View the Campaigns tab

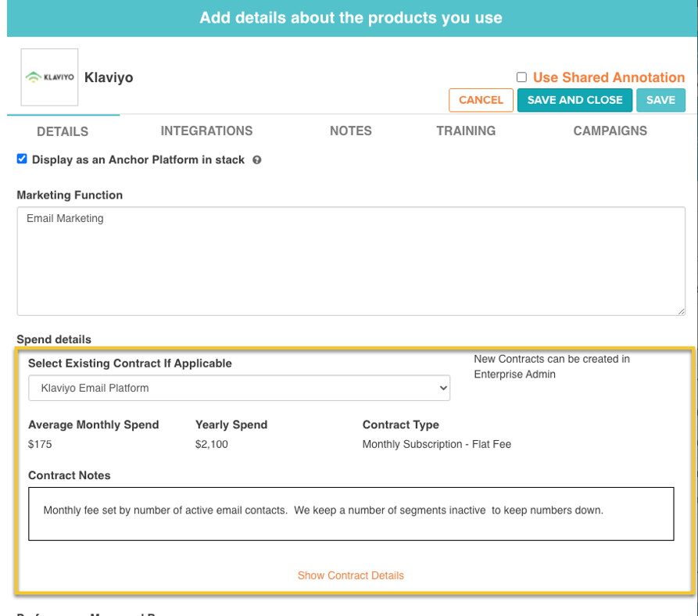click(610, 131)
